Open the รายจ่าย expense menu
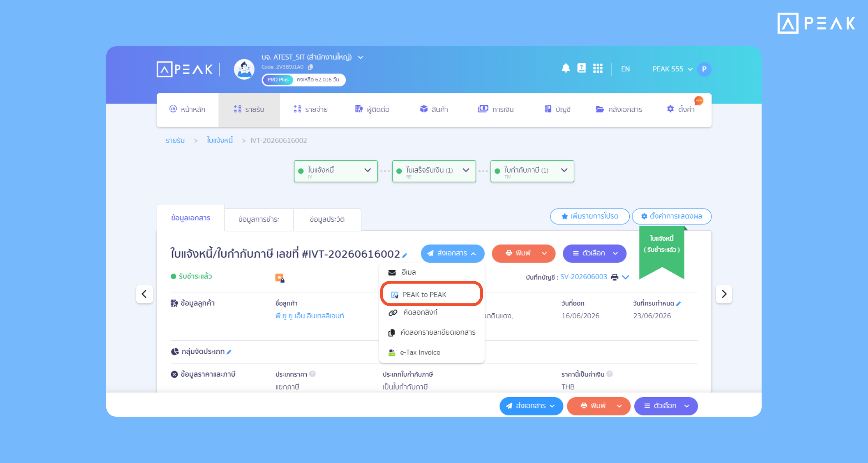This screenshot has width=868, height=463. coord(310,109)
